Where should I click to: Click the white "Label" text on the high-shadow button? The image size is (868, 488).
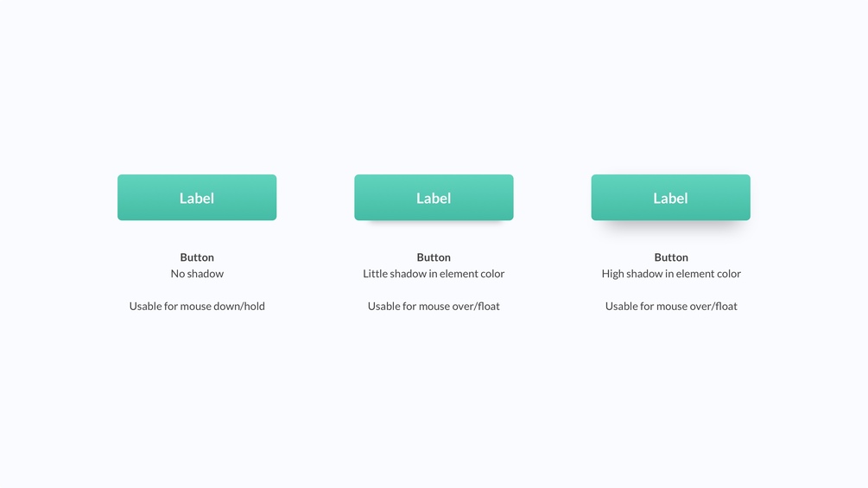pos(670,198)
